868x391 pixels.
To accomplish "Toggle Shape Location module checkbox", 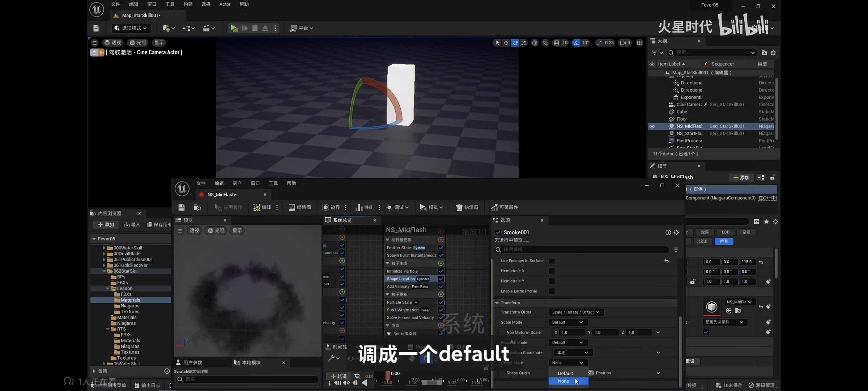I will (x=441, y=279).
